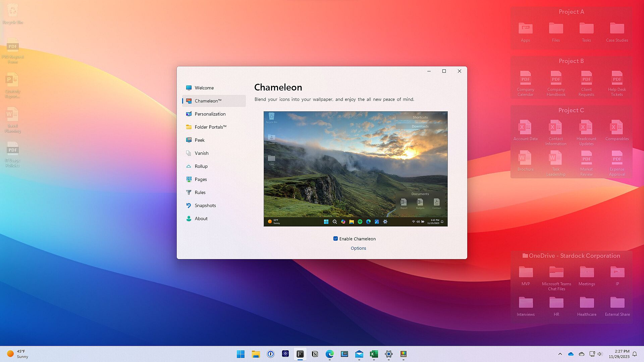Switch to the Welcome tab
644x362 pixels.
pyautogui.click(x=204, y=88)
